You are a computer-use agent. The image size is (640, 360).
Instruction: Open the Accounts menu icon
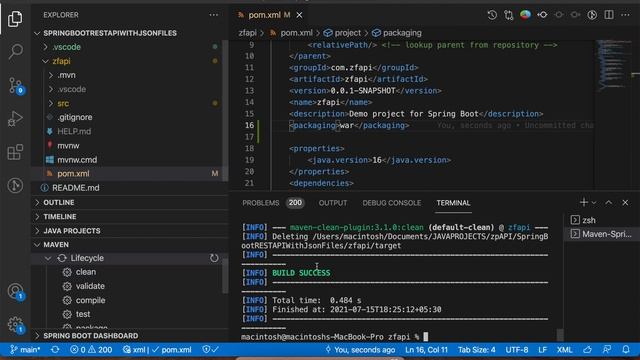15,291
